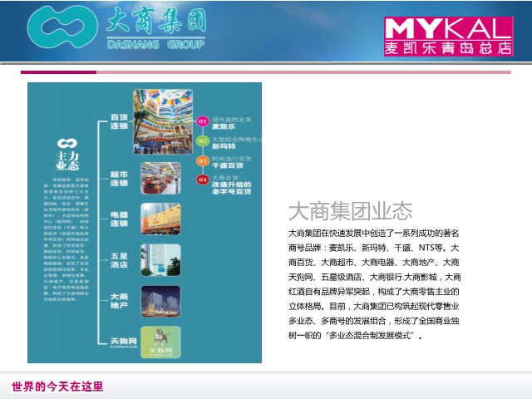Image resolution: width=532 pixels, height=399 pixels.
Task: Click the small white infinity logo above 主力业态
Action: tap(67, 143)
